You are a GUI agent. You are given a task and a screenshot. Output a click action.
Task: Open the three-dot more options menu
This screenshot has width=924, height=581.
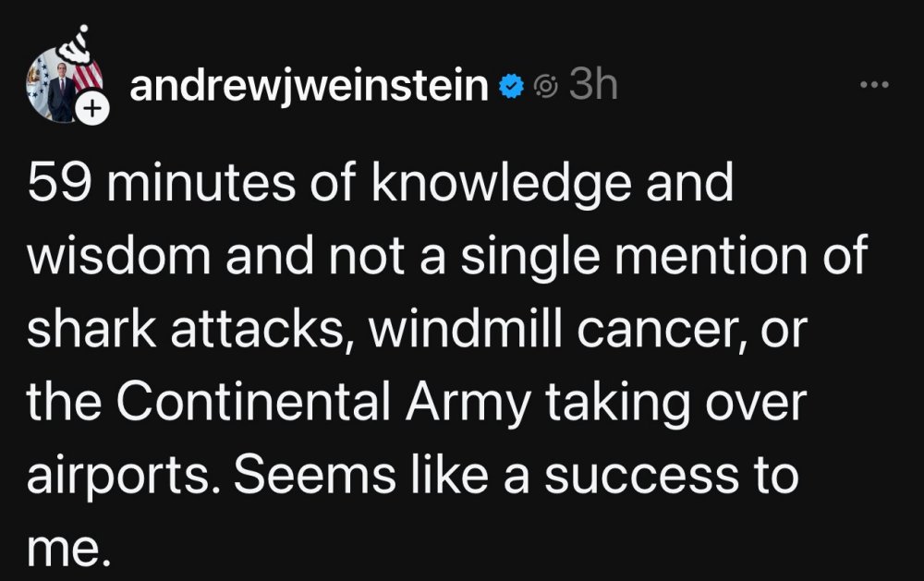point(872,86)
